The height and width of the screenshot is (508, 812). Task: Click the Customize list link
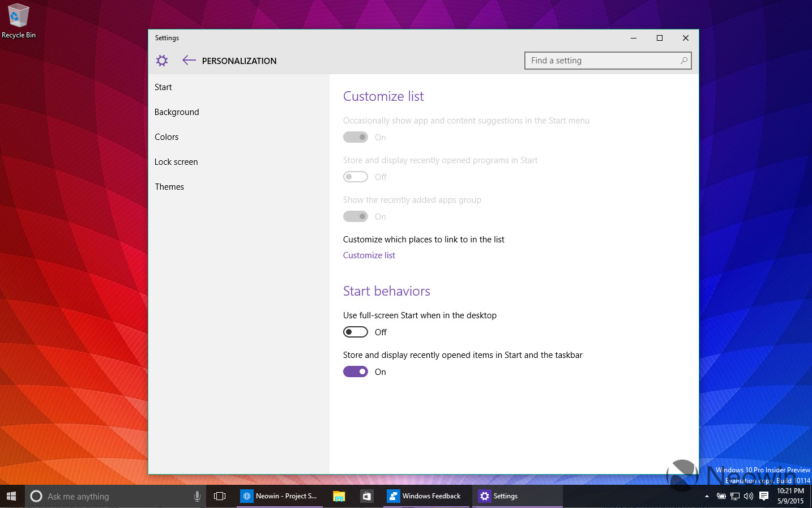pos(369,255)
